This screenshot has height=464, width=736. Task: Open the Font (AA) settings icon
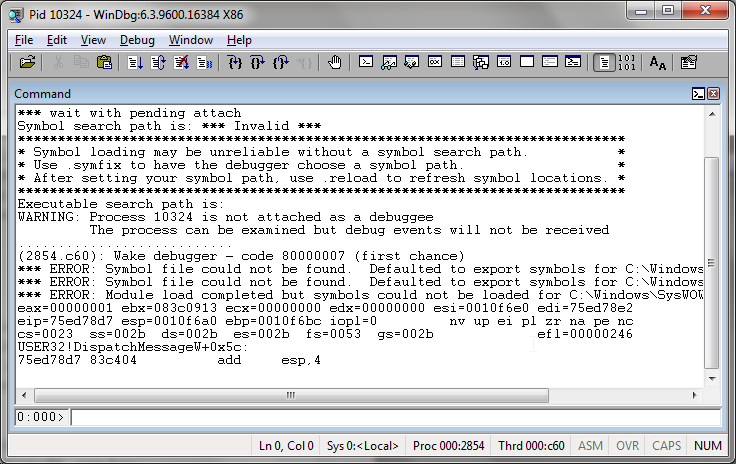[x=657, y=62]
